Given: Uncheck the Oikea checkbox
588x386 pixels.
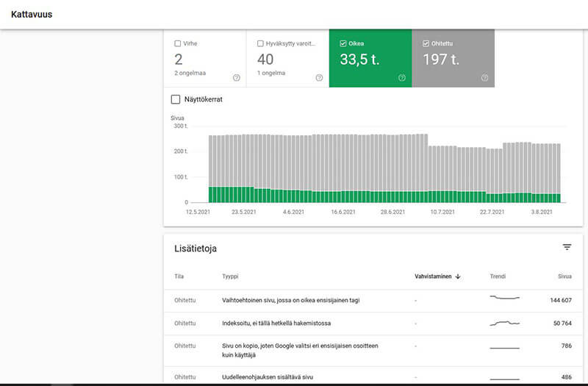Looking at the screenshot, I should (x=344, y=43).
